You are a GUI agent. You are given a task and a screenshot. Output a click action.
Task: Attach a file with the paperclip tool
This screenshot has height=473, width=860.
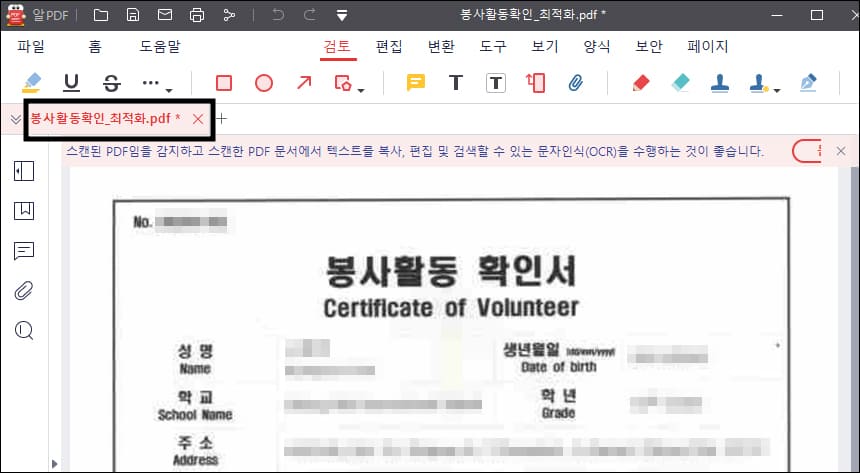pos(575,83)
